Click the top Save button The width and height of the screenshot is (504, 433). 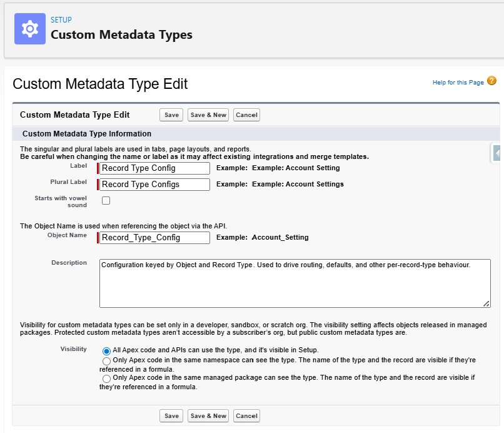171,115
